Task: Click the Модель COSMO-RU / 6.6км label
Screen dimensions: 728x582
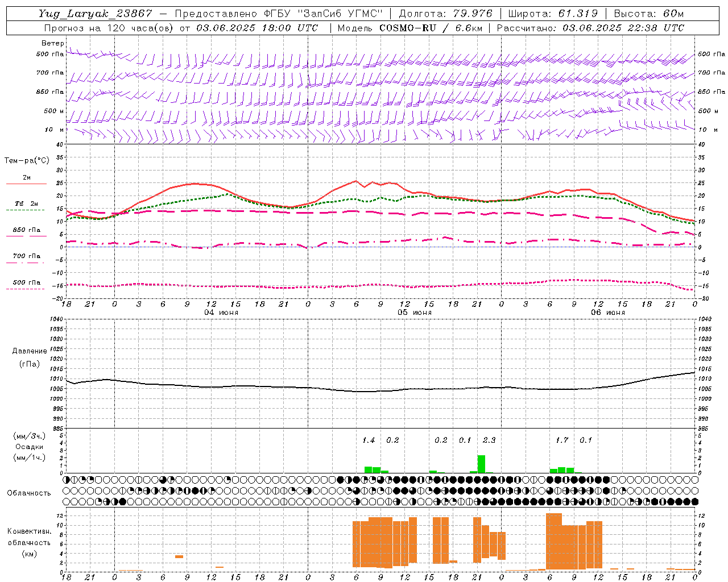Action: pyautogui.click(x=410, y=28)
